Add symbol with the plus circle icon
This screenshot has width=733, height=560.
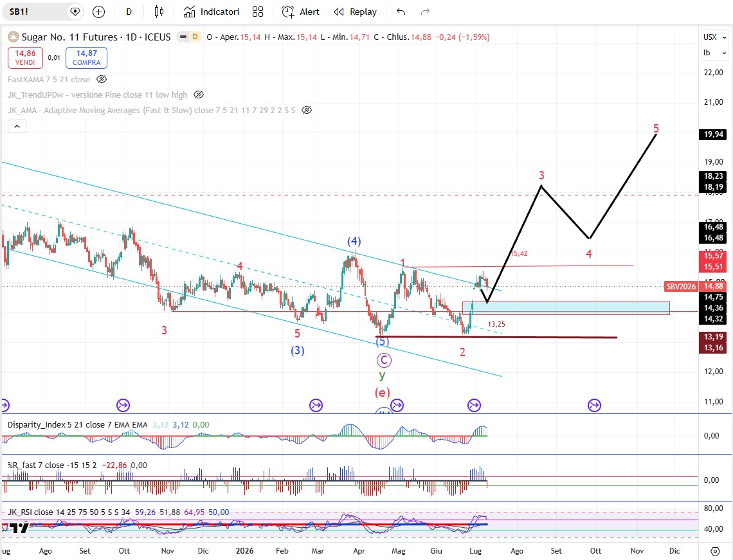tap(98, 12)
